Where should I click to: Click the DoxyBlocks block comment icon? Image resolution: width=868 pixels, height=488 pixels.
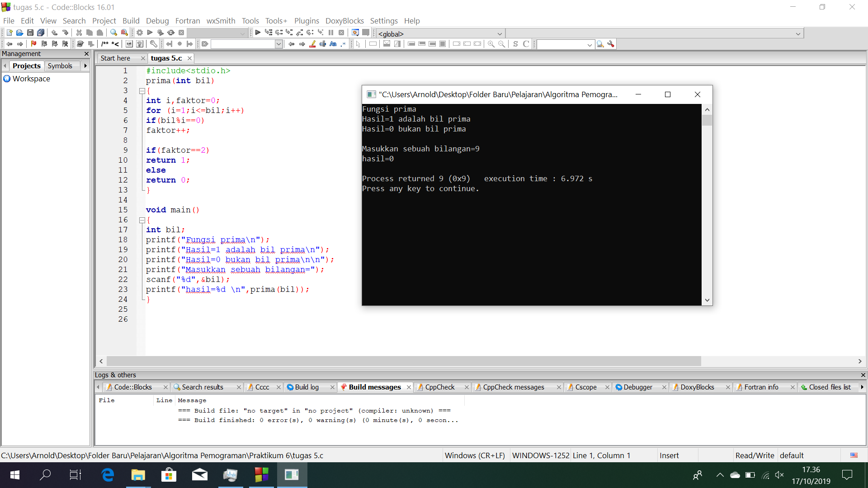point(105,44)
